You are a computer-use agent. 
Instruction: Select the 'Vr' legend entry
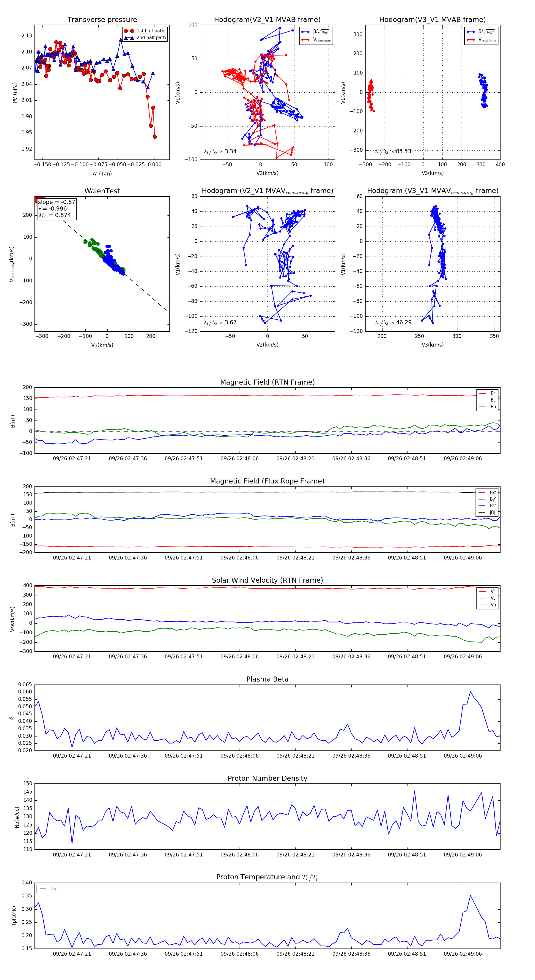[488, 592]
